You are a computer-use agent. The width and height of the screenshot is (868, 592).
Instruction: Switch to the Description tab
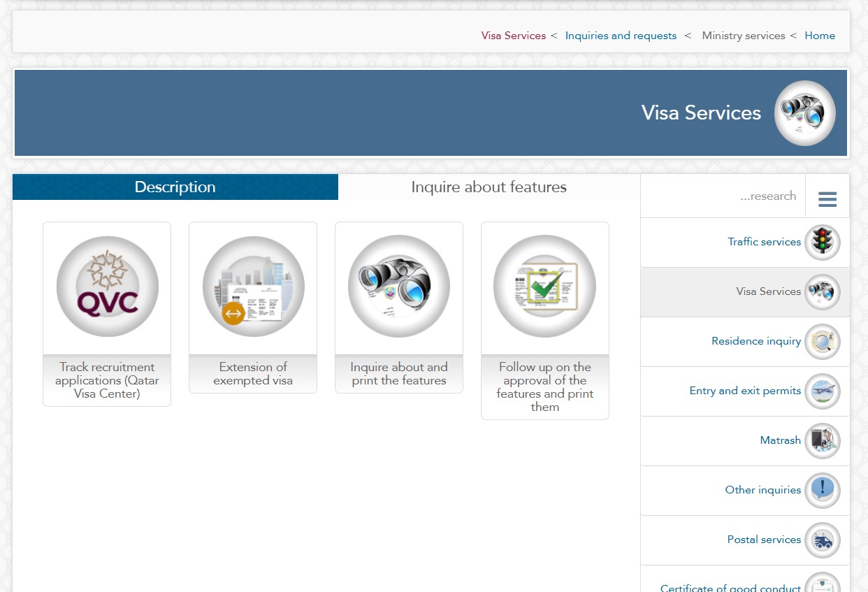pos(175,187)
